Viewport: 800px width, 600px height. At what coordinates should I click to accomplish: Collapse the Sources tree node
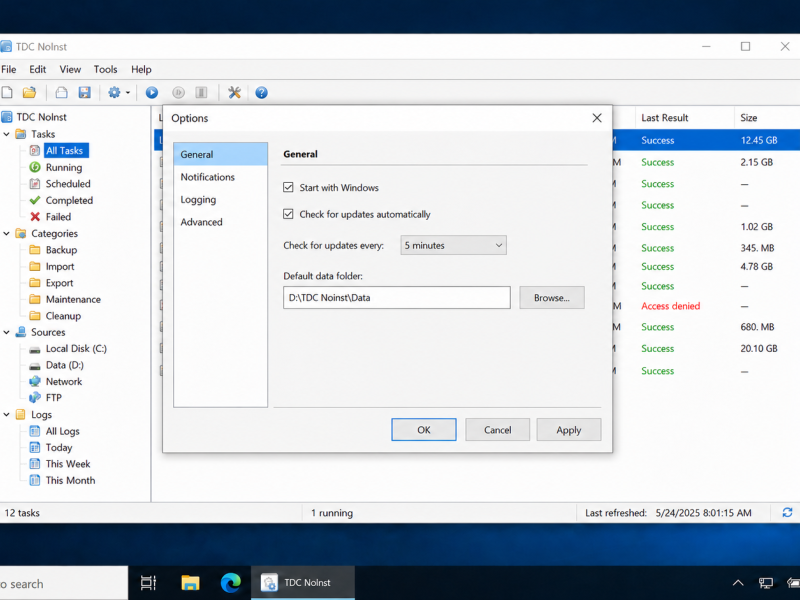tap(7, 332)
